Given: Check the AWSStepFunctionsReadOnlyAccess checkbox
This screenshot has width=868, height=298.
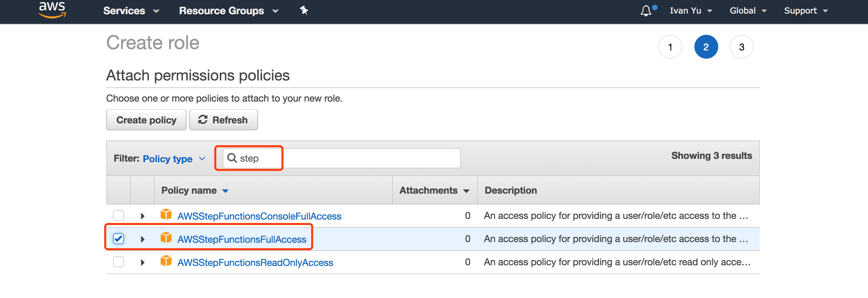Looking at the screenshot, I should [118, 262].
